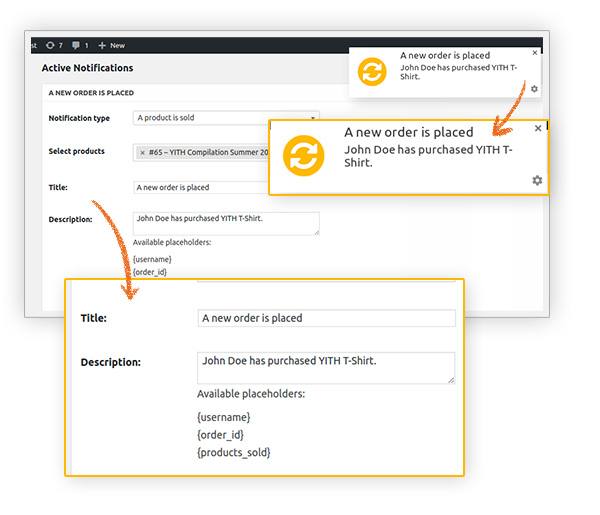Click the small orange sync notification icon

coord(371,72)
